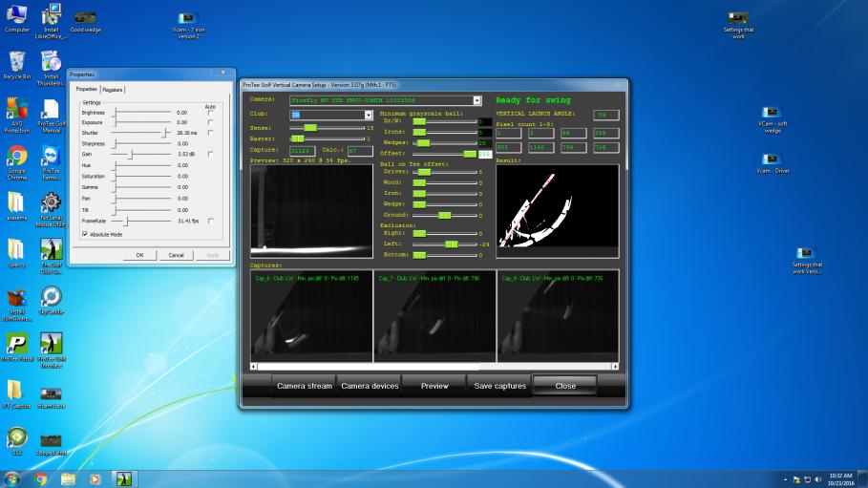Image resolution: width=868 pixels, height=488 pixels.
Task: Toggle the Absolute Mode checkbox
Action: pos(85,234)
